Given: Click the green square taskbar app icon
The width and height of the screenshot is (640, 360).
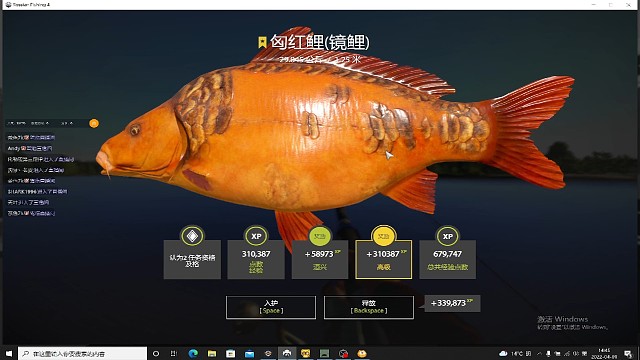Looking at the screenshot, I should pos(324,353).
